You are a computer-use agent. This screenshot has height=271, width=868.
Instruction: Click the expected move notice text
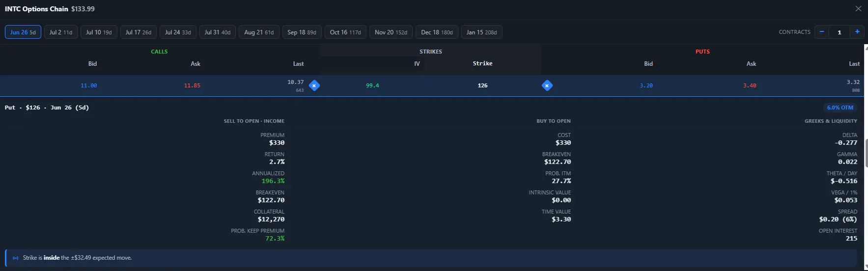(77, 258)
